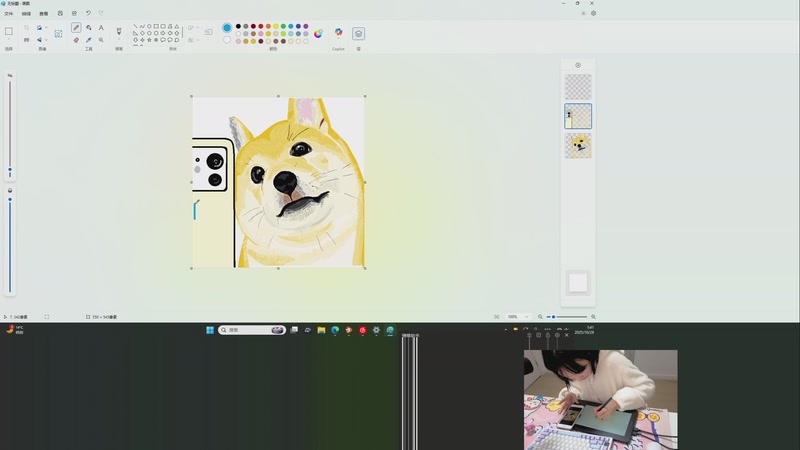Expand the selection tool options arrow

(9, 40)
